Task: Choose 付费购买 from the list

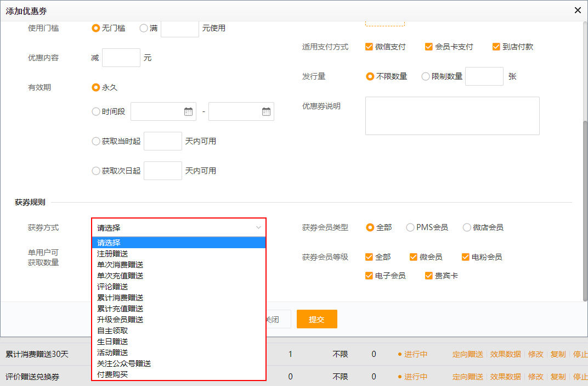Action: 112,374
